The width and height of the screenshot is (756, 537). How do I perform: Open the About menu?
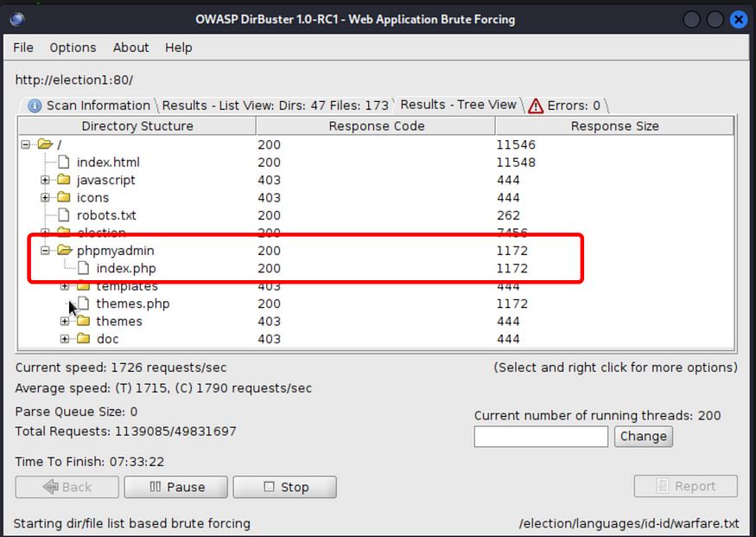pos(130,48)
